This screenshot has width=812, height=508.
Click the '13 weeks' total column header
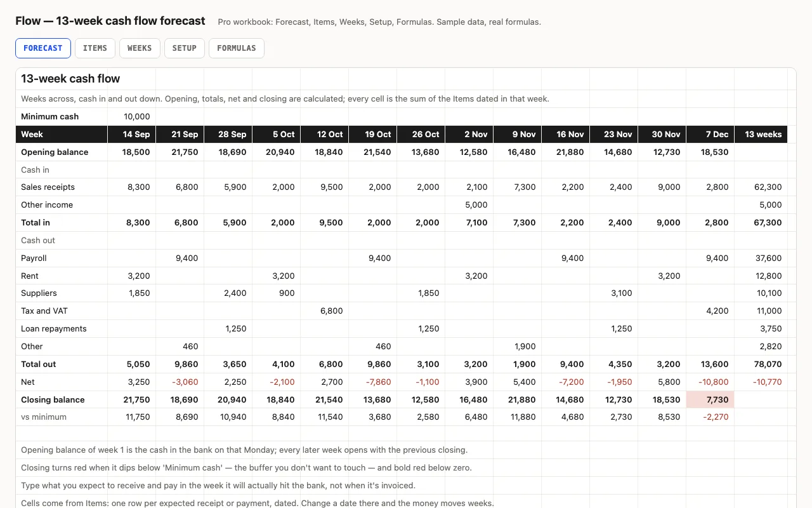[x=761, y=134]
